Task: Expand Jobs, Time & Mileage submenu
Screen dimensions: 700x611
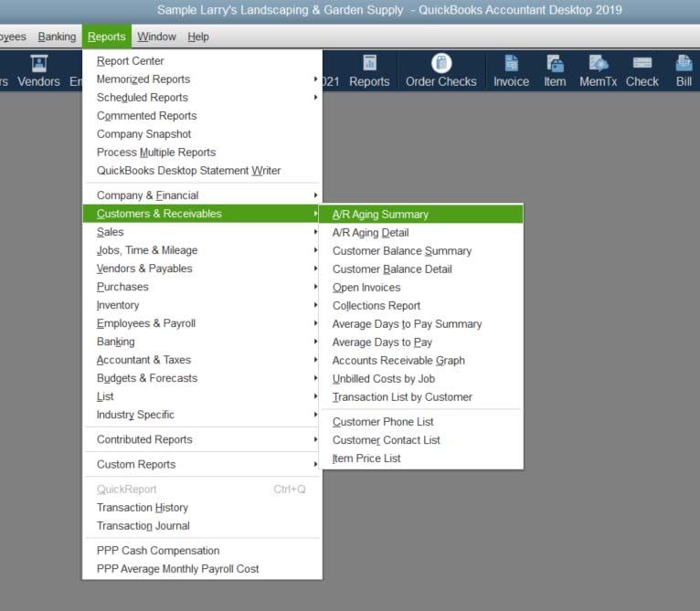Action: 202,250
